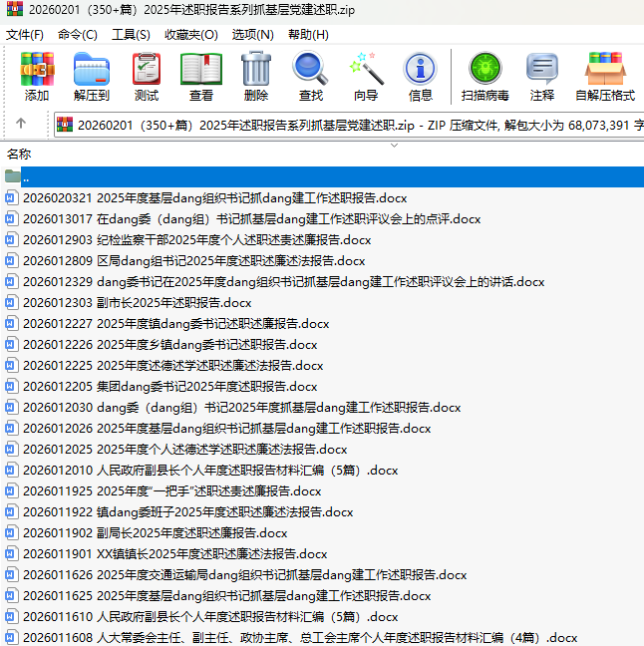This screenshot has height=646, width=644.
Task: Select file 2026012303 副市长2025年述职报告.docx
Action: 137,302
